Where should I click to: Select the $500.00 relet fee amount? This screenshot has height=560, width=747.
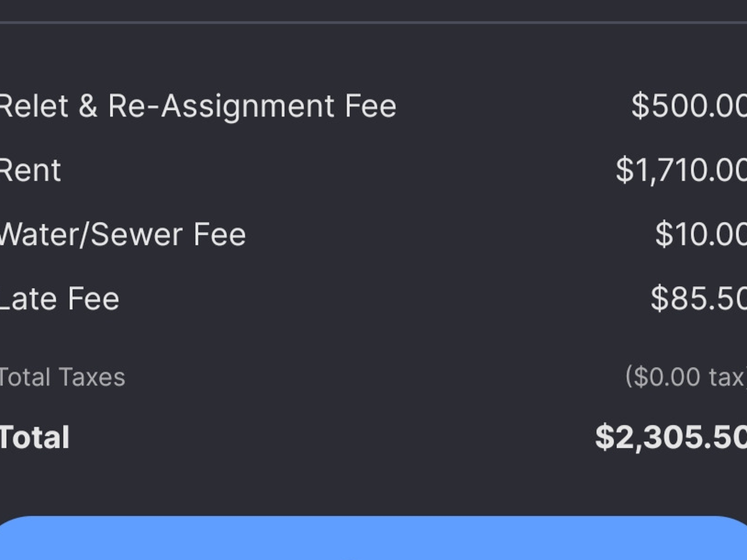pyautogui.click(x=688, y=106)
